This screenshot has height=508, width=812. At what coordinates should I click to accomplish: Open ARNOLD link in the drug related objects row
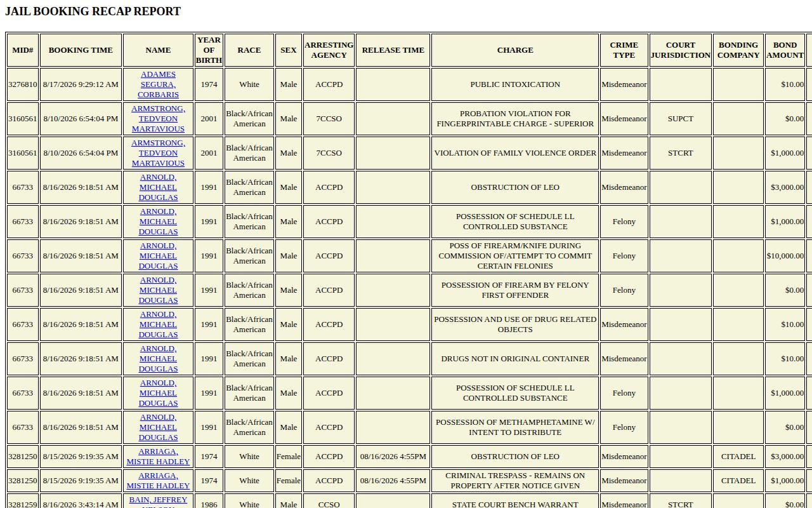coord(158,324)
